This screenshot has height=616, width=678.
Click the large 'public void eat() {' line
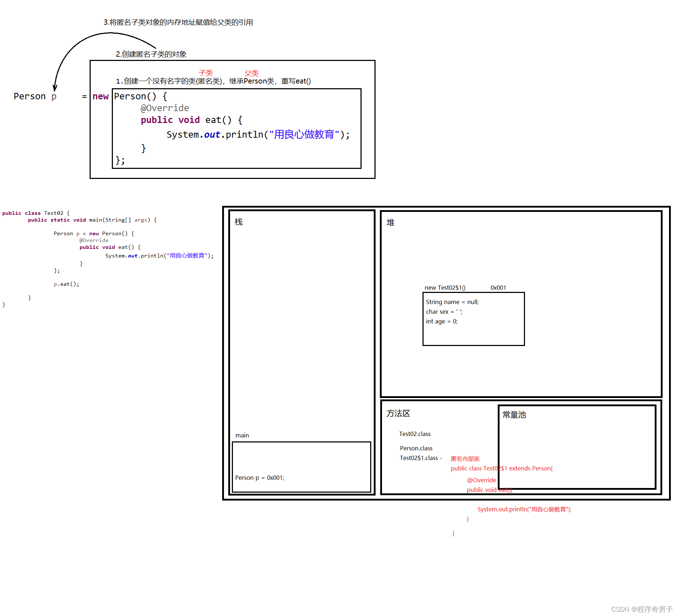[192, 120]
